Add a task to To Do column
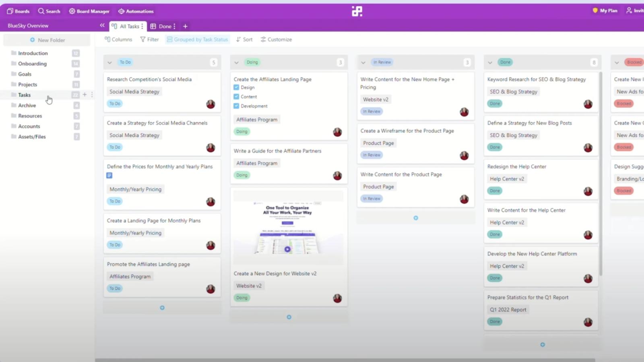The image size is (644, 362). tap(162, 308)
